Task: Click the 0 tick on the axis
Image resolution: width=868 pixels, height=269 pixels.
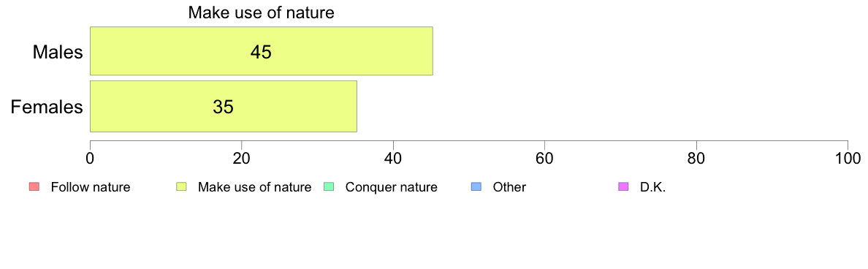Action: 90,158
